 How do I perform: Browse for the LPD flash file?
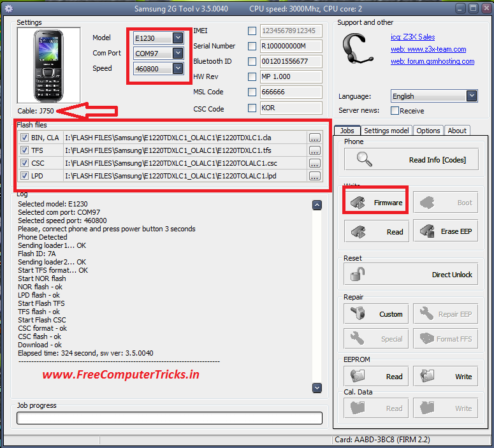[314, 176]
